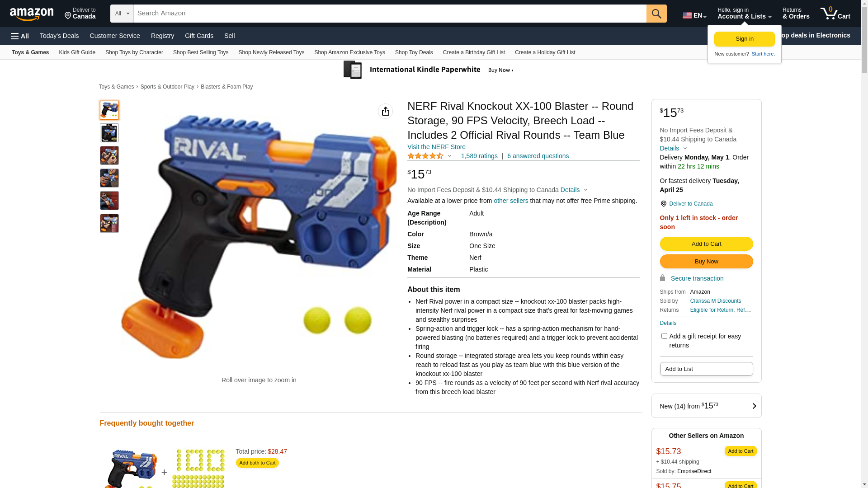The height and width of the screenshot is (488, 868).
Task: Open the All hamburger menu
Action: (x=20, y=36)
